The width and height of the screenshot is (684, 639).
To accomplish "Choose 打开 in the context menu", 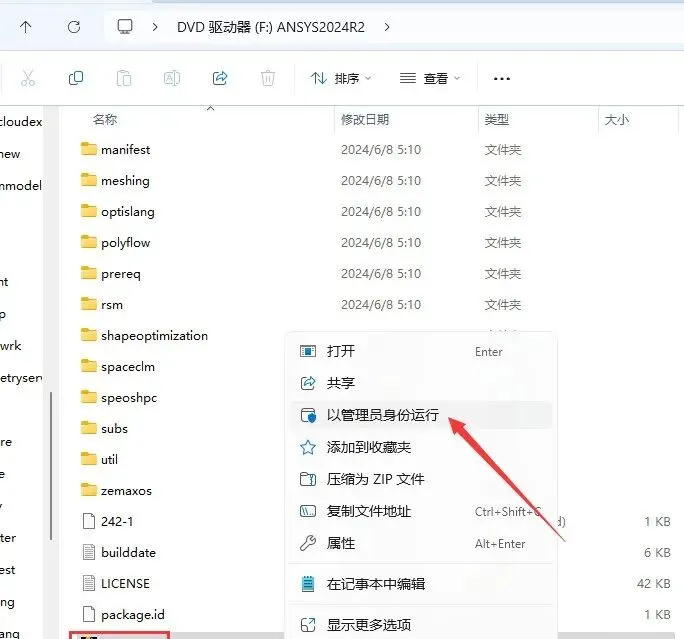I will pyautogui.click(x=421, y=351).
